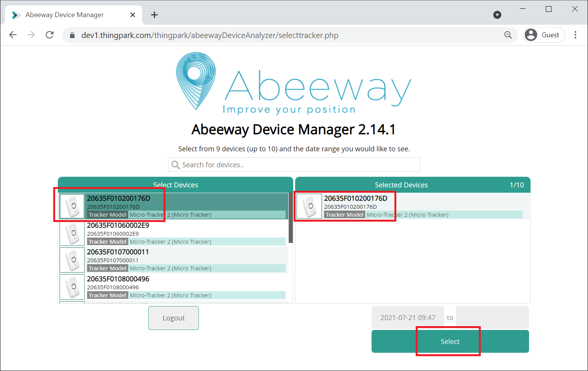Click the Search for devices field
This screenshot has width=588, height=371.
(x=294, y=165)
